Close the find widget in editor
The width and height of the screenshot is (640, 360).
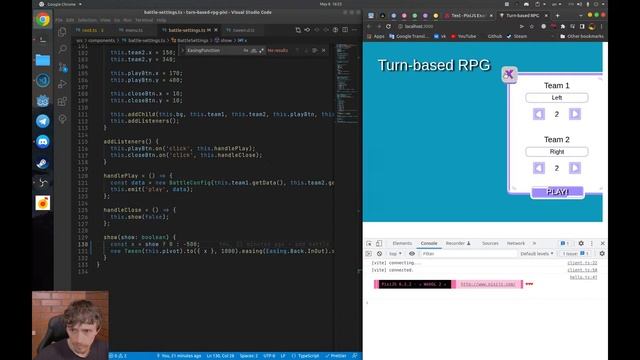pos(324,50)
